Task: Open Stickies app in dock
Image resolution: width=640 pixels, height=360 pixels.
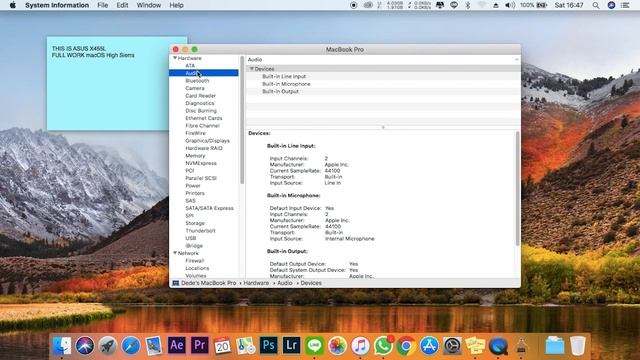Action: [475, 346]
